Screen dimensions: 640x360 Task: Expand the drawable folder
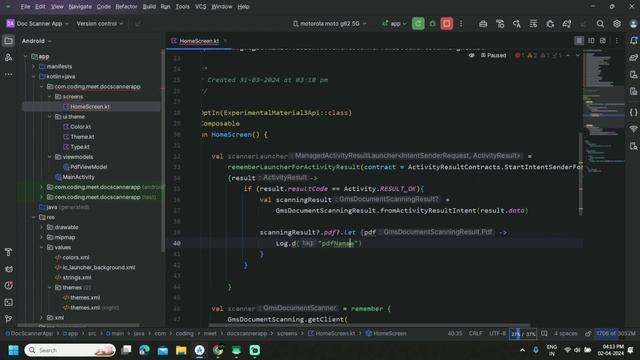pyautogui.click(x=42, y=227)
